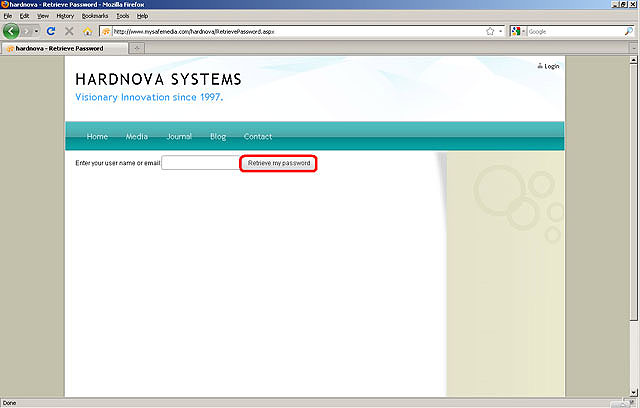Click the Stop loading X icon
The image size is (640, 408).
69,32
